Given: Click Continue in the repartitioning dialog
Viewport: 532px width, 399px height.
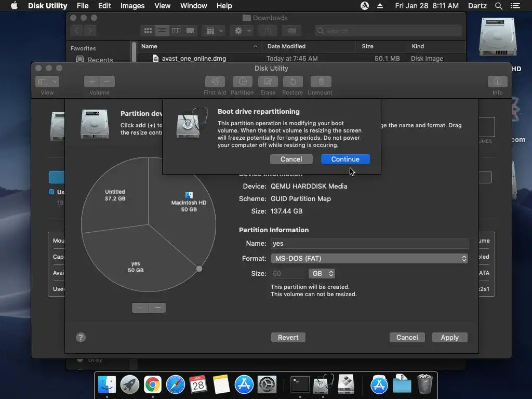Looking at the screenshot, I should [345, 159].
